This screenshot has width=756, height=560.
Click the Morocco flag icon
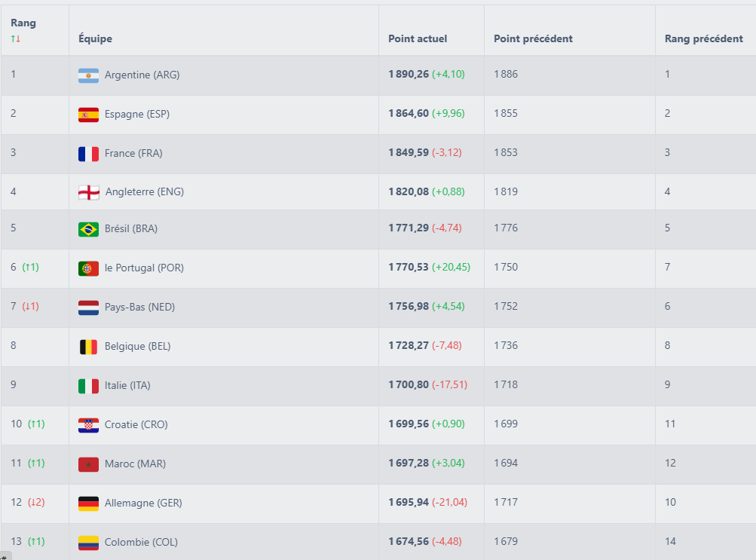point(89,464)
